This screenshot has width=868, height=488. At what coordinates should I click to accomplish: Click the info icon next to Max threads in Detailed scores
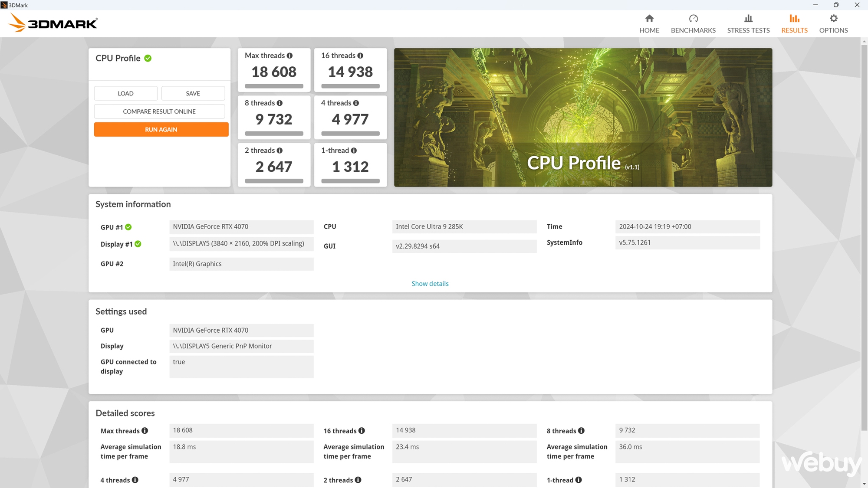click(x=145, y=431)
